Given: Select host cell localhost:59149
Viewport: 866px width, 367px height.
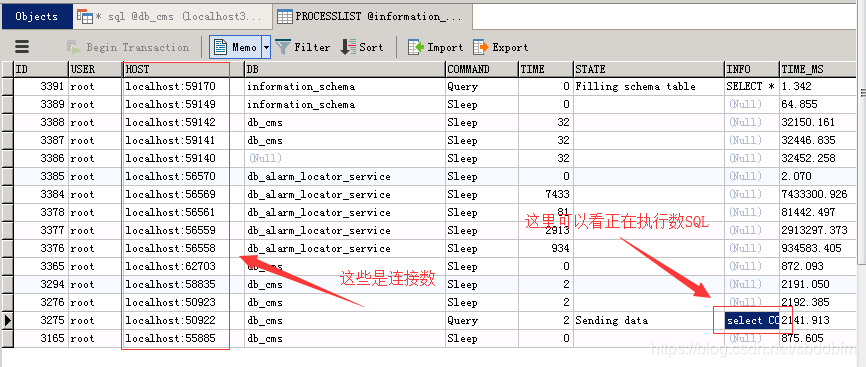Looking at the screenshot, I should [x=183, y=104].
